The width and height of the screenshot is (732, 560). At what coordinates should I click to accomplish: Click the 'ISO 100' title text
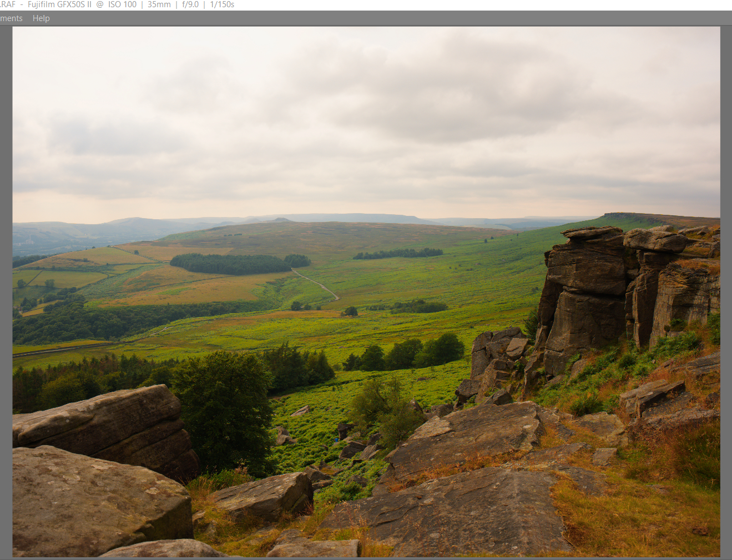[122, 4]
